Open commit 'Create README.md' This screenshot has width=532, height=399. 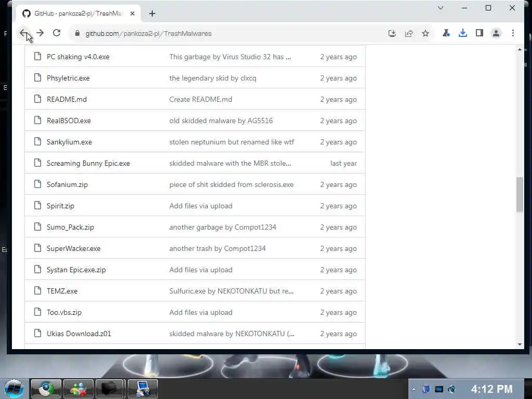(x=201, y=99)
